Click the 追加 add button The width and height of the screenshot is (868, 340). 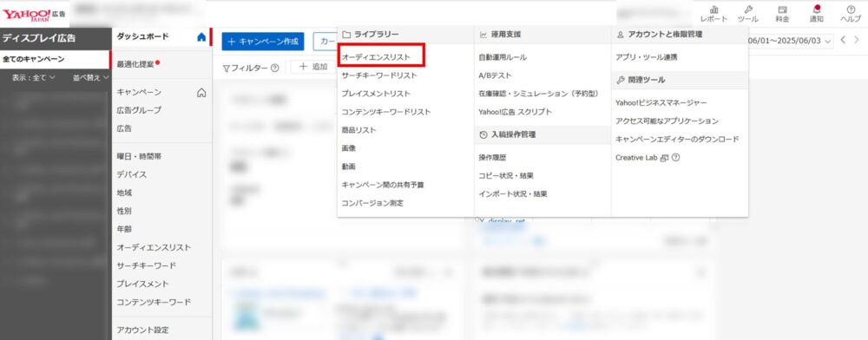(312, 67)
